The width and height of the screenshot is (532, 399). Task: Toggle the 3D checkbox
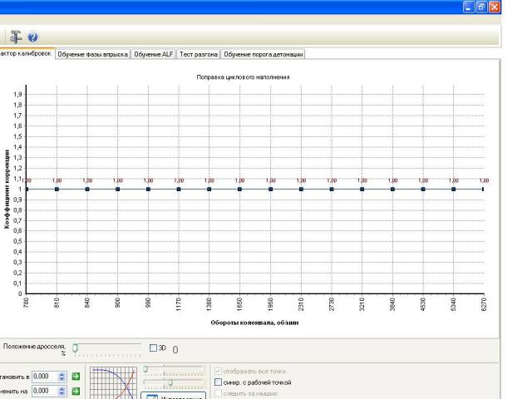pos(153,347)
